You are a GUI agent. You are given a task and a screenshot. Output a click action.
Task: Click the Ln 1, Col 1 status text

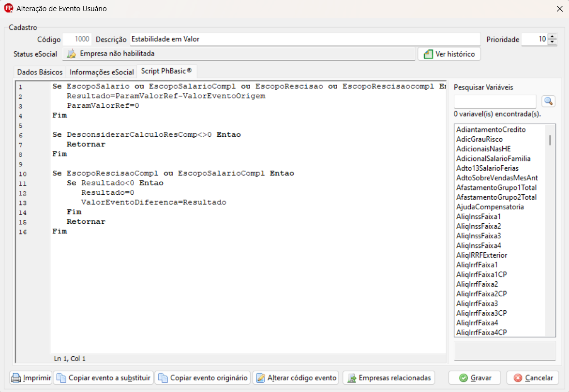pyautogui.click(x=70, y=359)
